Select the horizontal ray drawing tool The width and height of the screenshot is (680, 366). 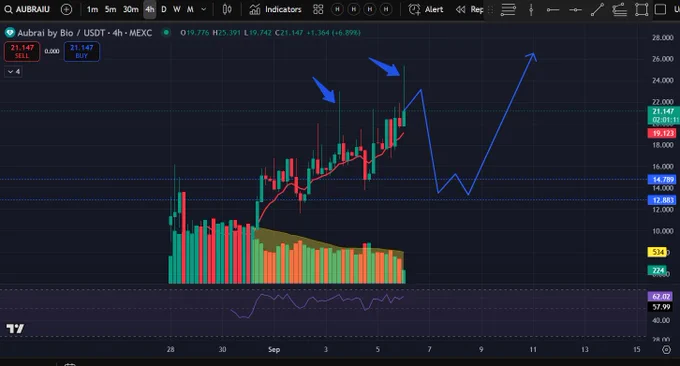pyautogui.click(x=552, y=10)
